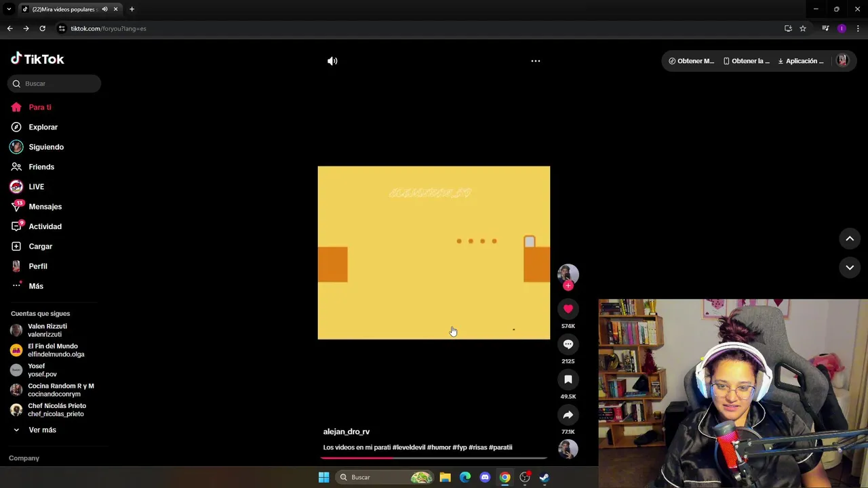The height and width of the screenshot is (488, 868).
Task: Click the #leveldevil hashtag
Action: [408, 447]
